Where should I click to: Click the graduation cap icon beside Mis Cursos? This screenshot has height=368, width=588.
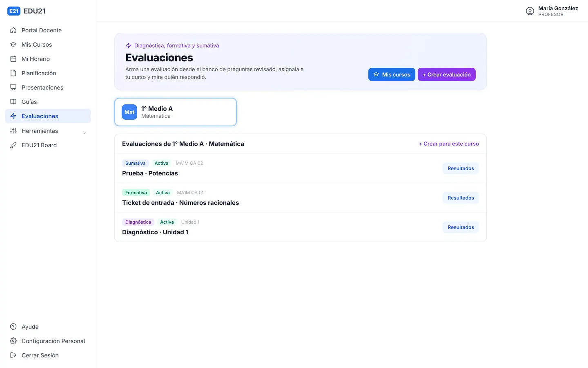tap(13, 45)
